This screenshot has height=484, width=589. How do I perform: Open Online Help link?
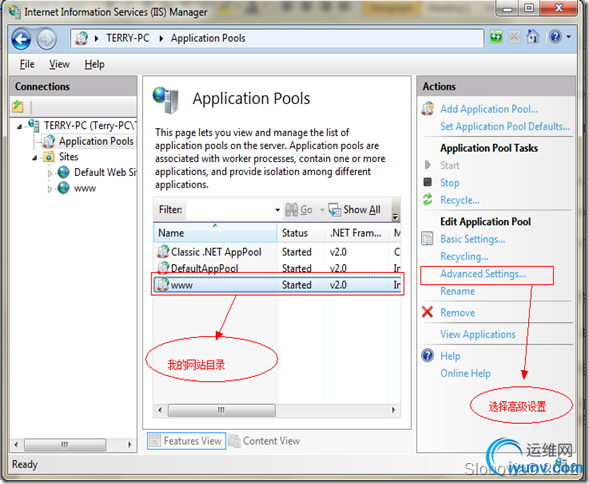point(465,373)
